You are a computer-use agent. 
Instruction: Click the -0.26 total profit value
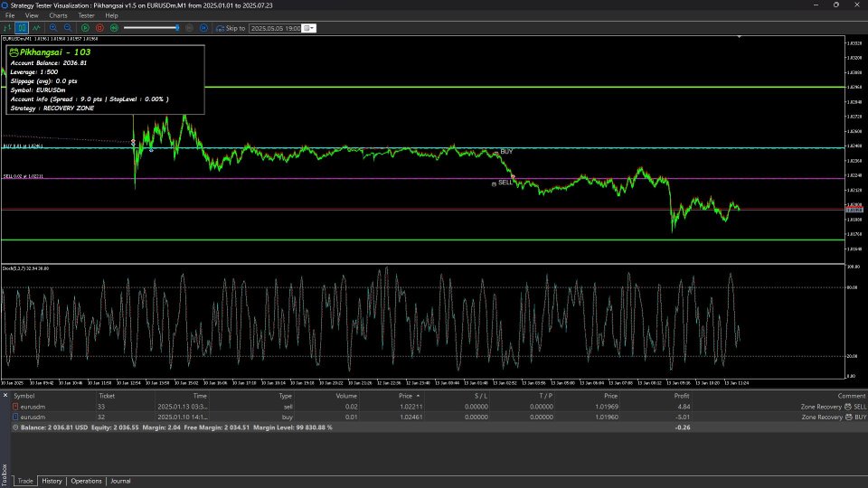[683, 427]
